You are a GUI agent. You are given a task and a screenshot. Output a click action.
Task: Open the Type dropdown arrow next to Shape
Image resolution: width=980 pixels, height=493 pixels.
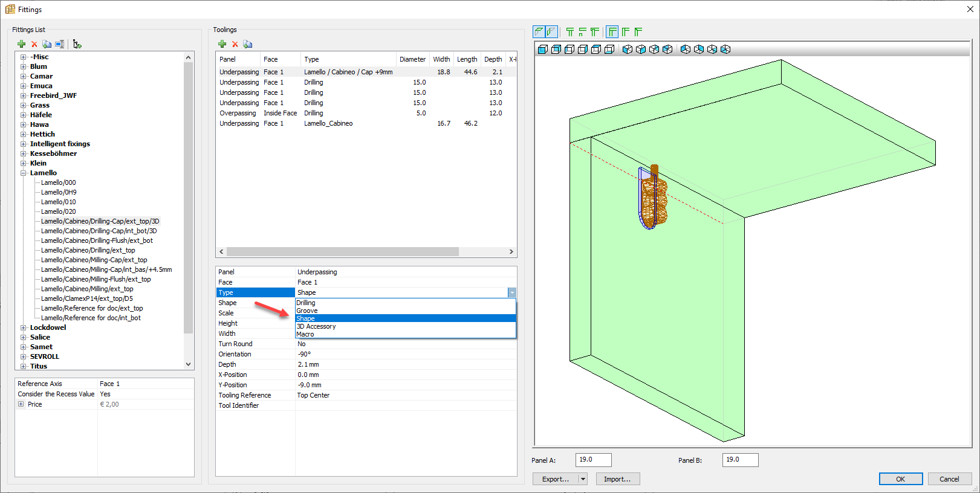coord(512,292)
